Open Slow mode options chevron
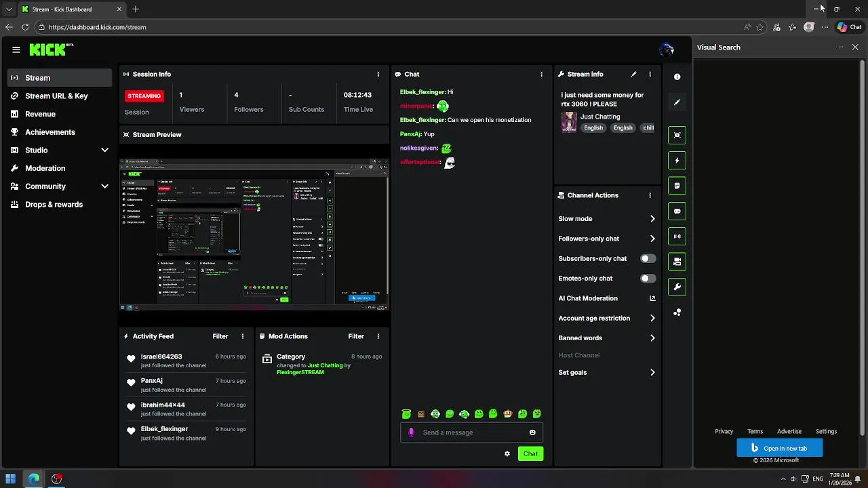 point(652,219)
